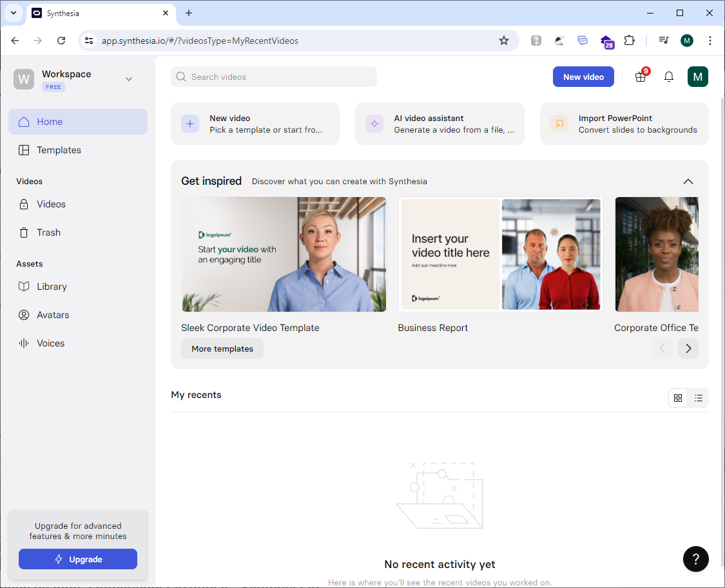
Task: Click the gray square extension icon
Action: click(536, 41)
